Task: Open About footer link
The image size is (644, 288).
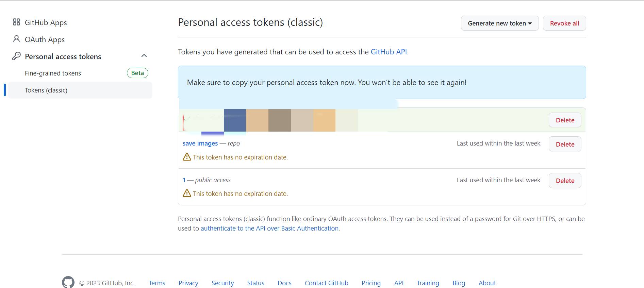Action: 487,283
